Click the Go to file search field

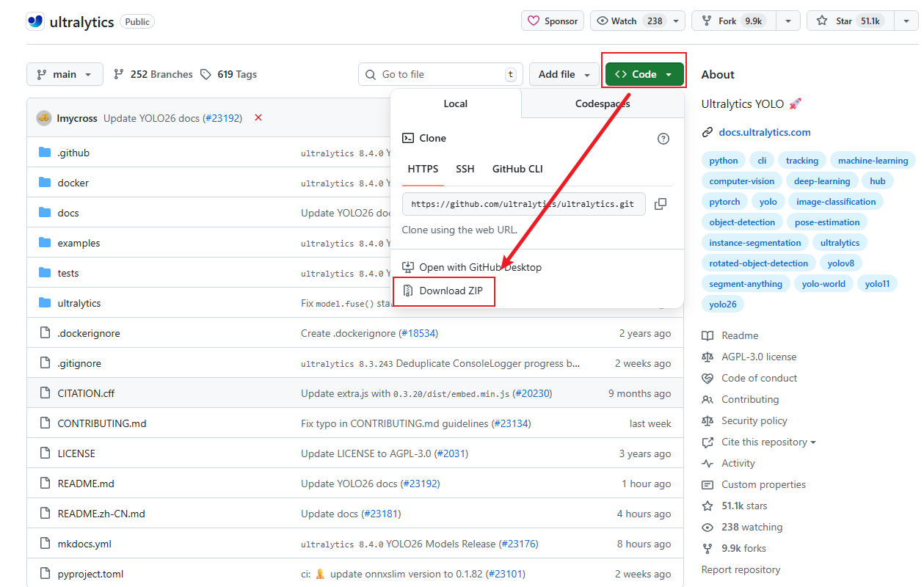coord(440,74)
